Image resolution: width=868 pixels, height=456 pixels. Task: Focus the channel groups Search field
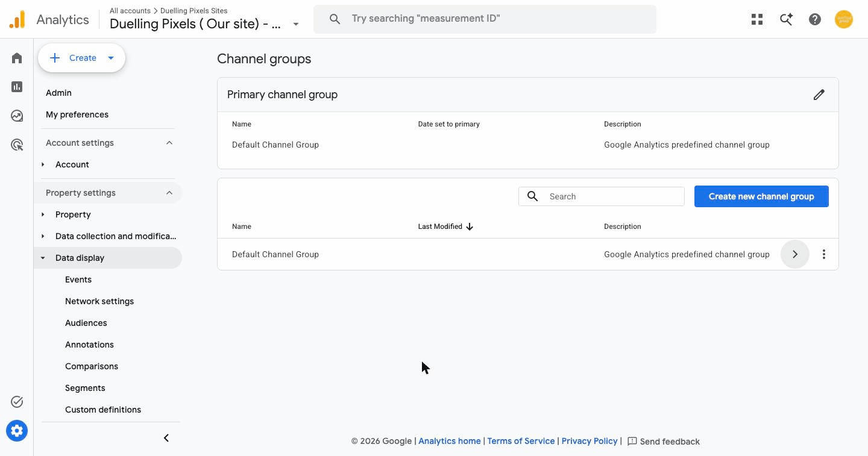602,196
